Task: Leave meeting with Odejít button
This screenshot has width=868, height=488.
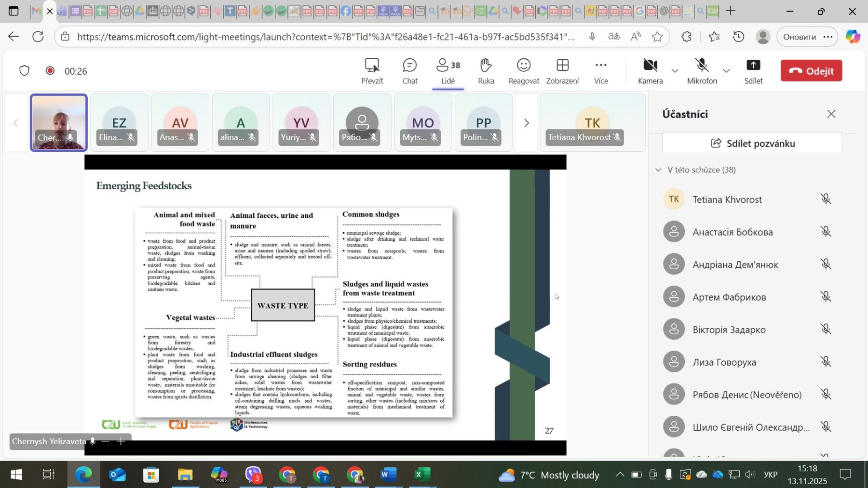Action: (x=811, y=71)
